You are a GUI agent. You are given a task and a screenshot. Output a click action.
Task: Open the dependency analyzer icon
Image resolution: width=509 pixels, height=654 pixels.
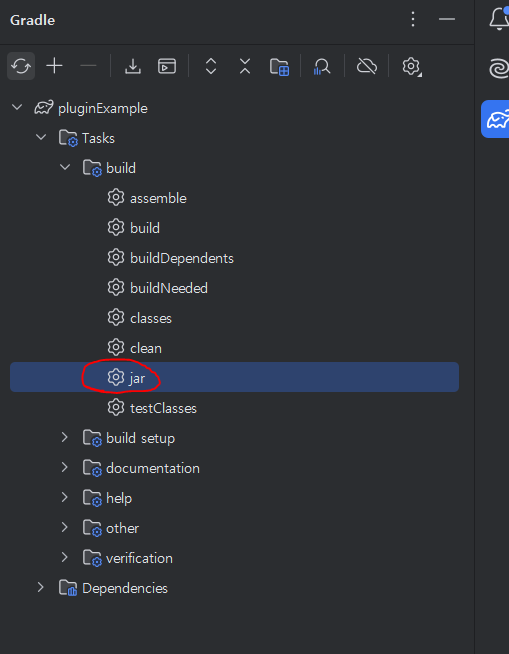click(x=322, y=66)
